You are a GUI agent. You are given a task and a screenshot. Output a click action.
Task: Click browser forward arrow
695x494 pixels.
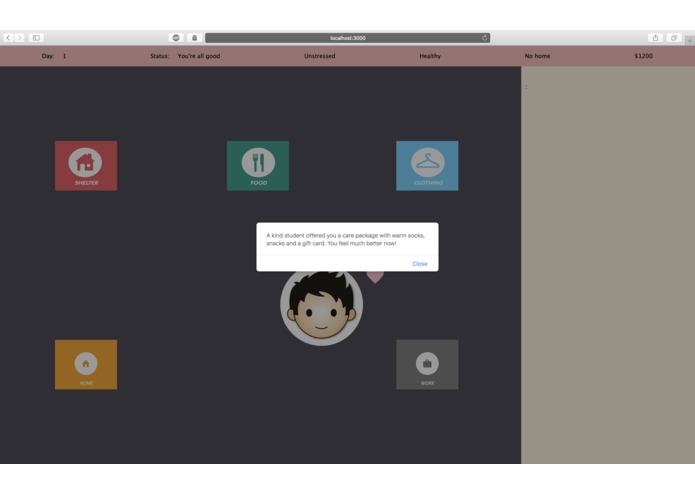19,38
